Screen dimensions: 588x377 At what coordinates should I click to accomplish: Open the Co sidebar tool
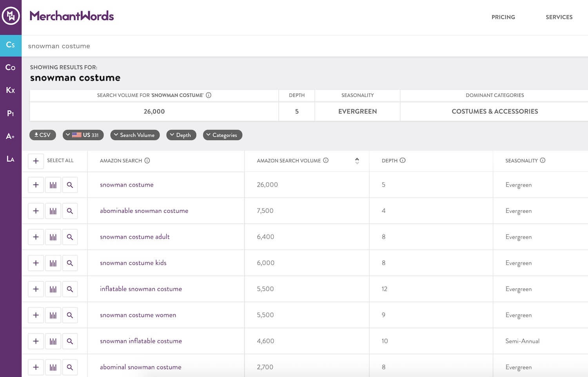[11, 67]
